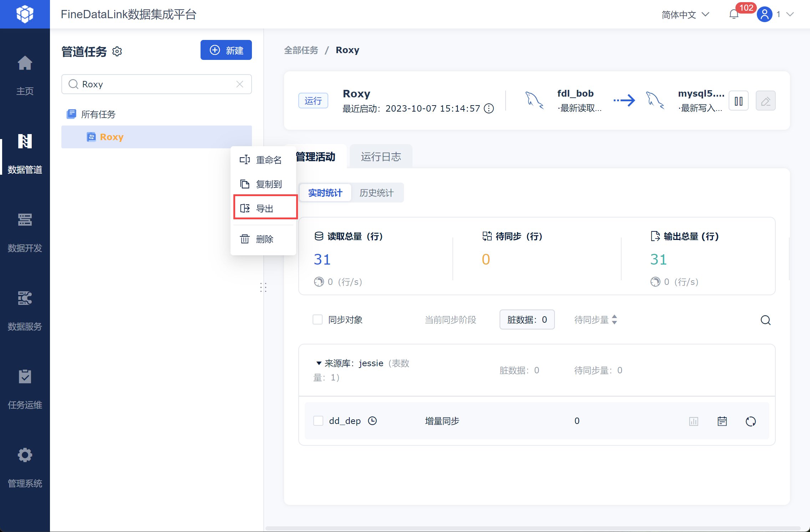Click the 全部任务 breadcrumb link

pyautogui.click(x=301, y=50)
